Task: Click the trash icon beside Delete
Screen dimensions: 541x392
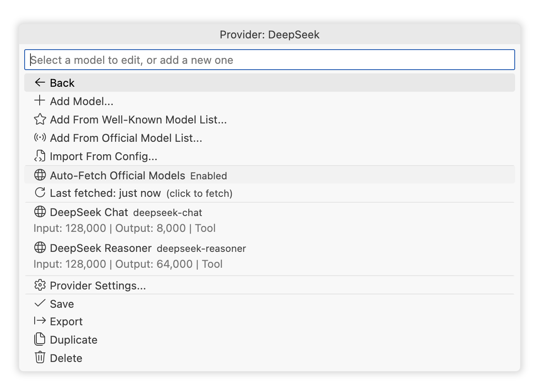Action: coord(40,357)
